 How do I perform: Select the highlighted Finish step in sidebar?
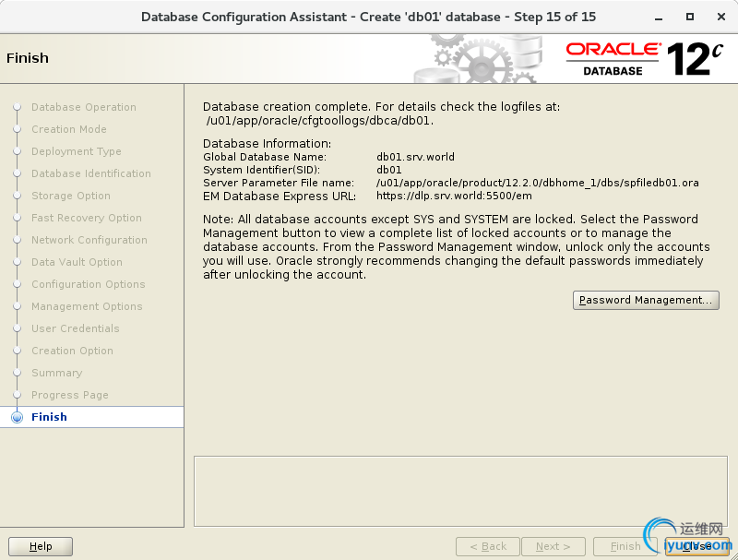(91, 417)
